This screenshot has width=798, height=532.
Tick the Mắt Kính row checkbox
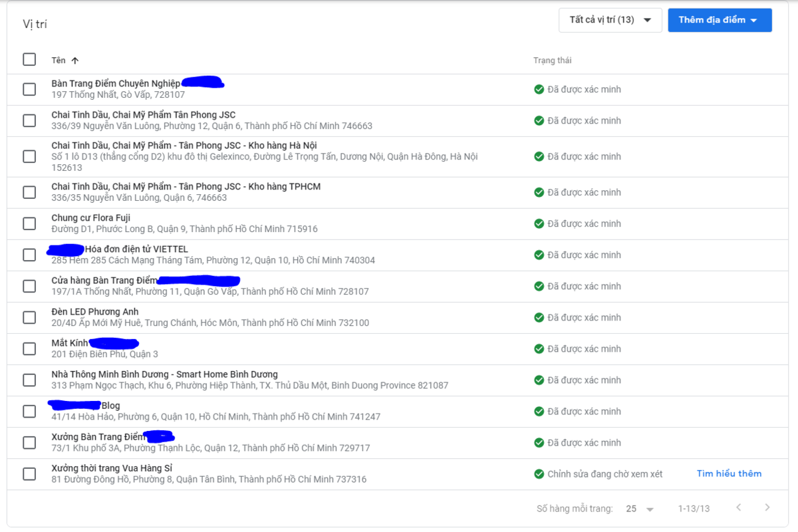[x=29, y=348]
